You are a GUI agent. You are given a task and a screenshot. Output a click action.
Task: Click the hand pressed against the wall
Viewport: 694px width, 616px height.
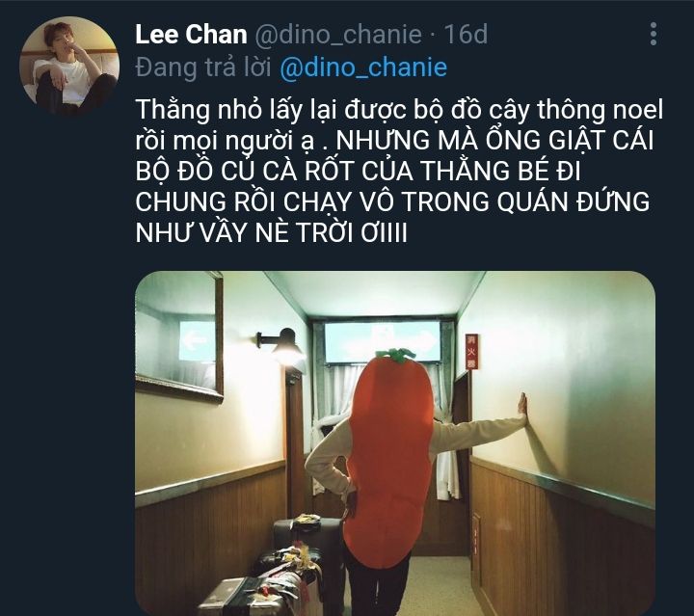(522, 410)
